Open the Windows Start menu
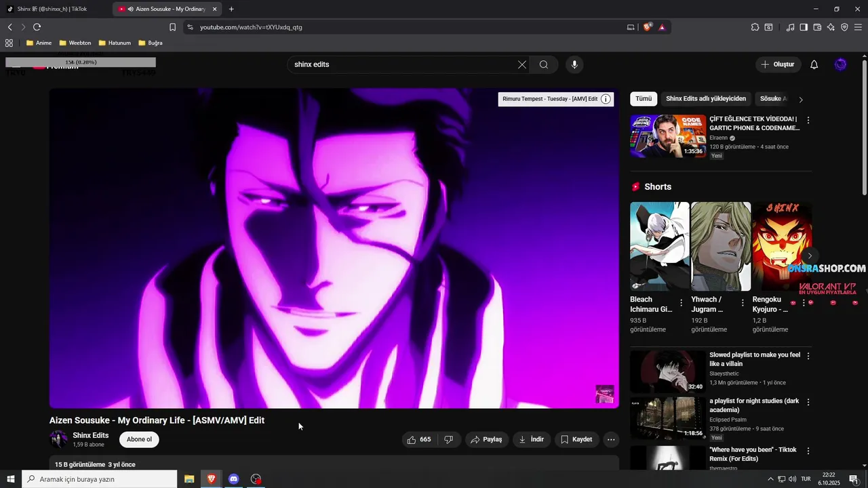 11,479
